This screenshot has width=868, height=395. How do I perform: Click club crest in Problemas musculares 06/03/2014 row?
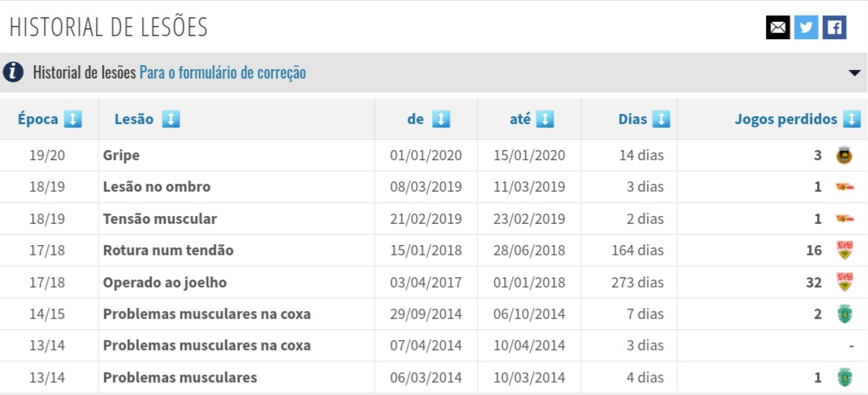tap(844, 377)
